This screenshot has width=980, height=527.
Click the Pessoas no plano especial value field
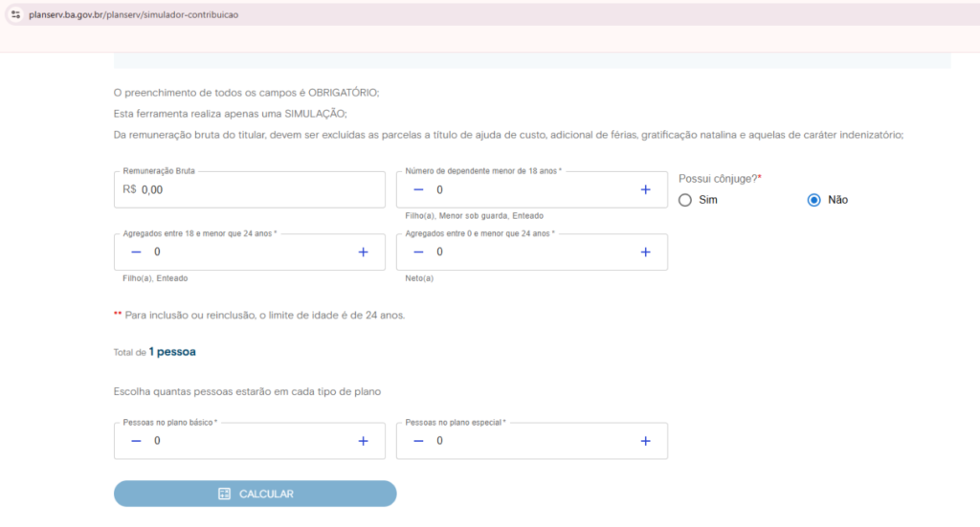coord(531,441)
